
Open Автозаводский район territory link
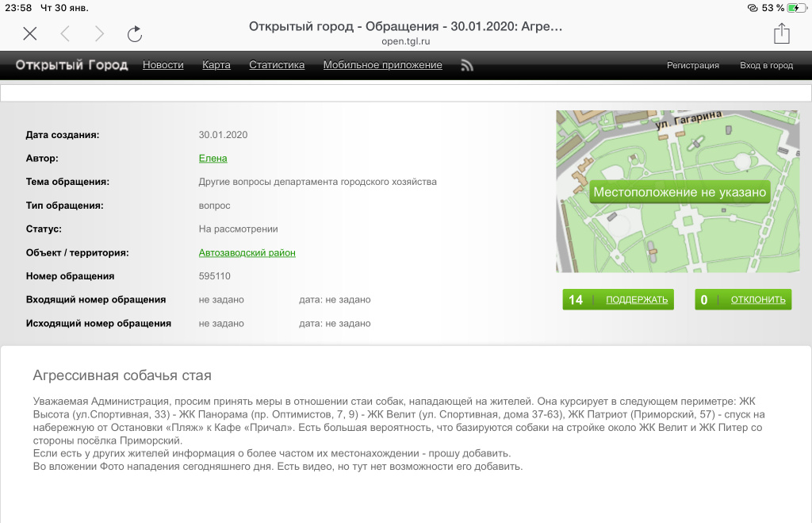pyautogui.click(x=247, y=253)
